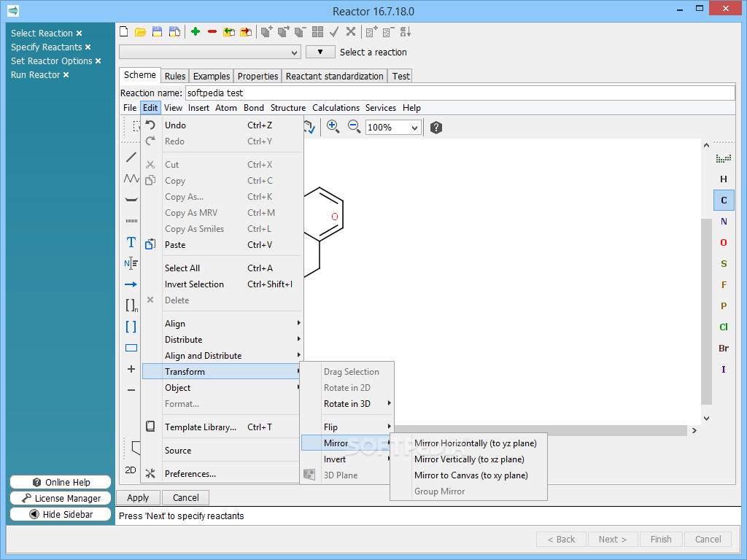This screenshot has width=747, height=560.
Task: Open help with the hexagon question icon
Action: 436,128
